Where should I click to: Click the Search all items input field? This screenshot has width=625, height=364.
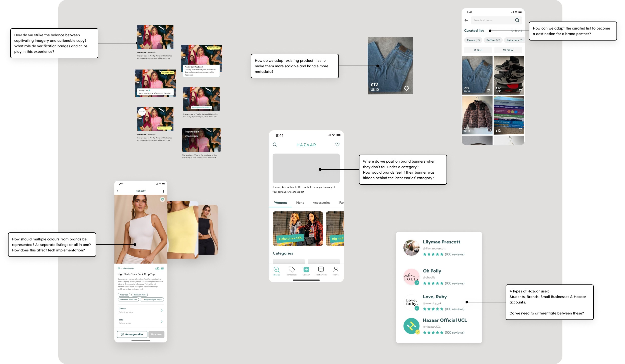pos(496,20)
